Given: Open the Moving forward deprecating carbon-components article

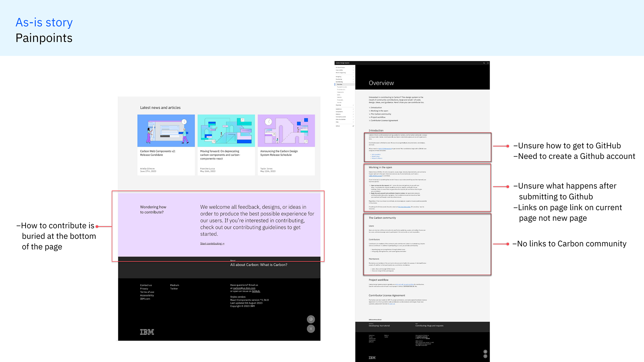Looking at the screenshot, I should [x=226, y=144].
